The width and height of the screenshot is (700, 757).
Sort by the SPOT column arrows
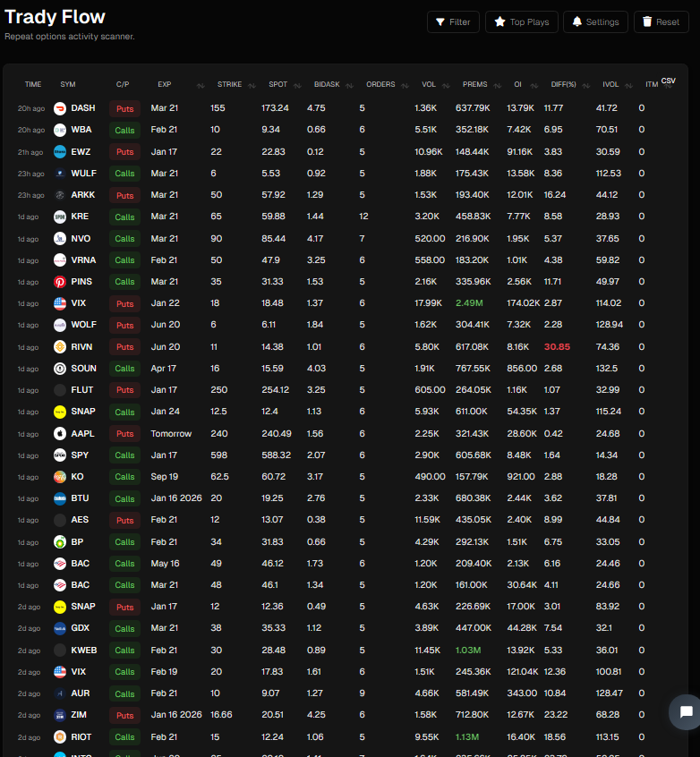297,85
